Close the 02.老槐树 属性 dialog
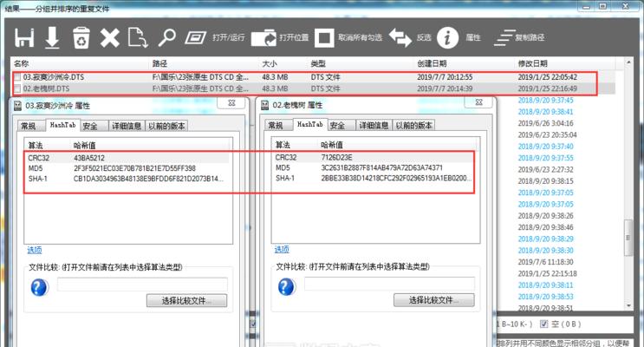 pos(478,102)
